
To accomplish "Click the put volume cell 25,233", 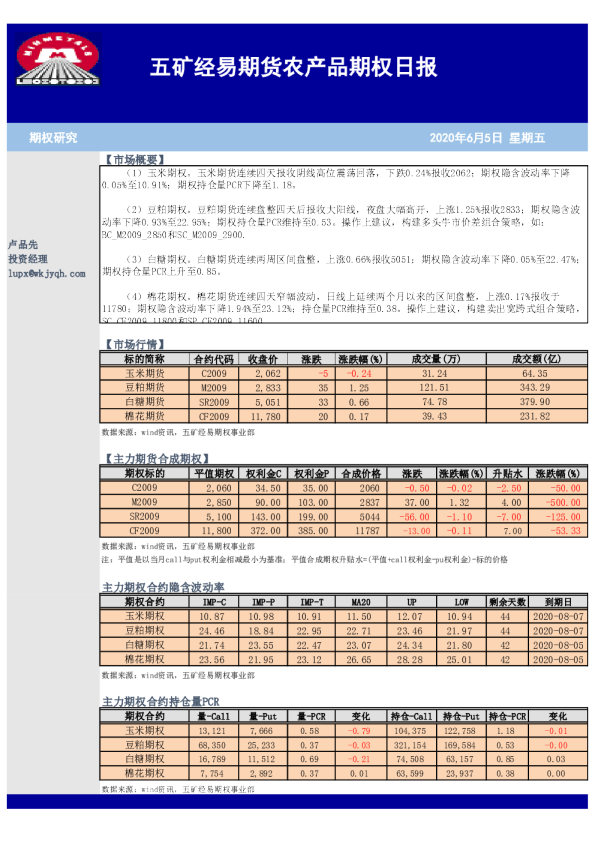I will coord(263,745).
